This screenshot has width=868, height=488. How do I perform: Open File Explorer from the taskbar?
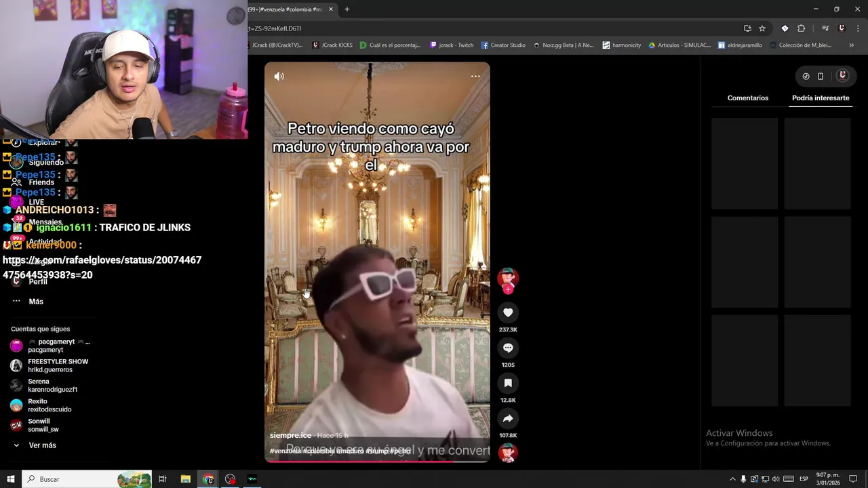click(186, 479)
